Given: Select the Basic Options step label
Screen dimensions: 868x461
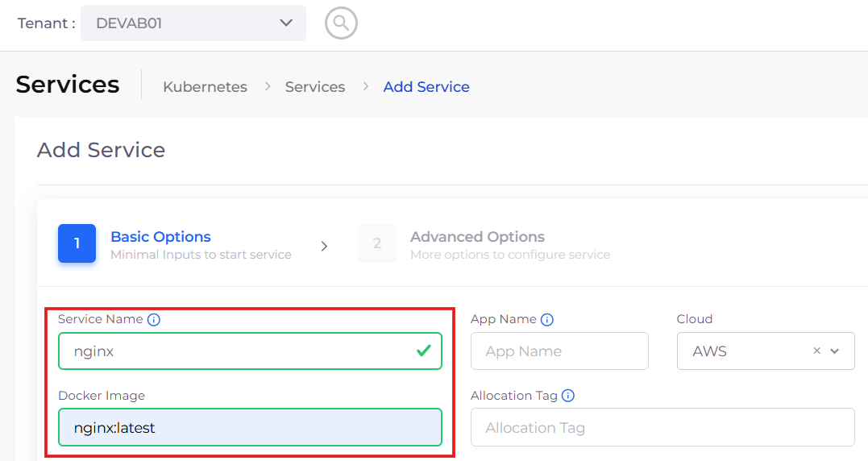Looking at the screenshot, I should point(160,237).
